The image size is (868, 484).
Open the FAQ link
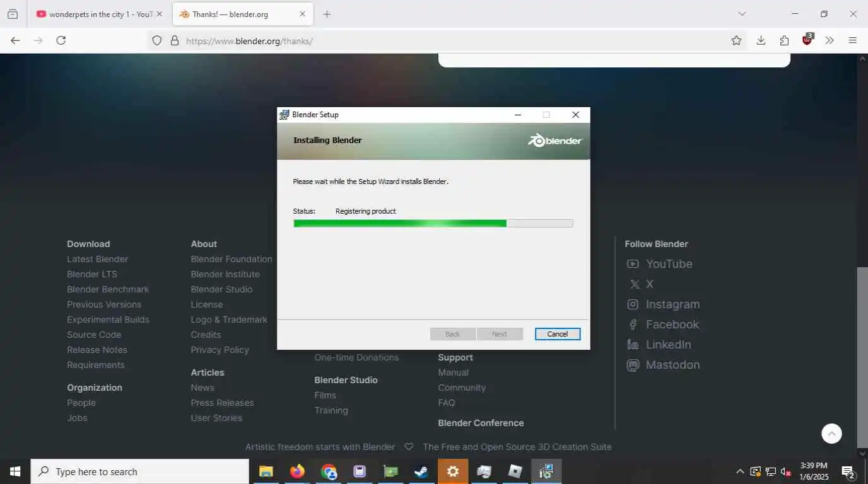pos(446,403)
